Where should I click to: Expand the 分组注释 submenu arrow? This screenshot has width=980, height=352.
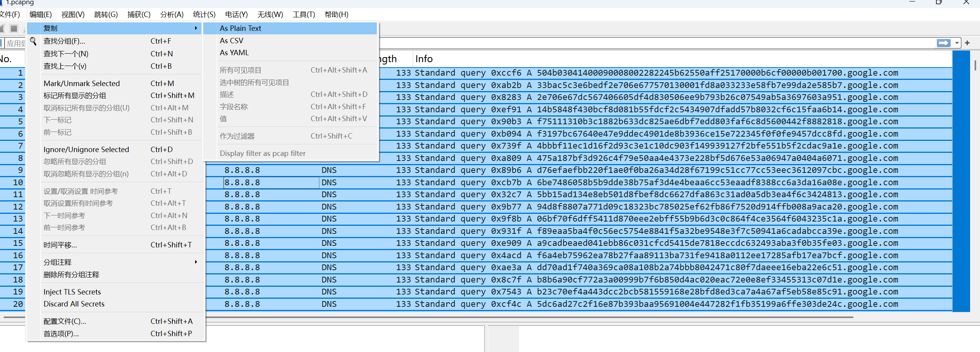196,262
